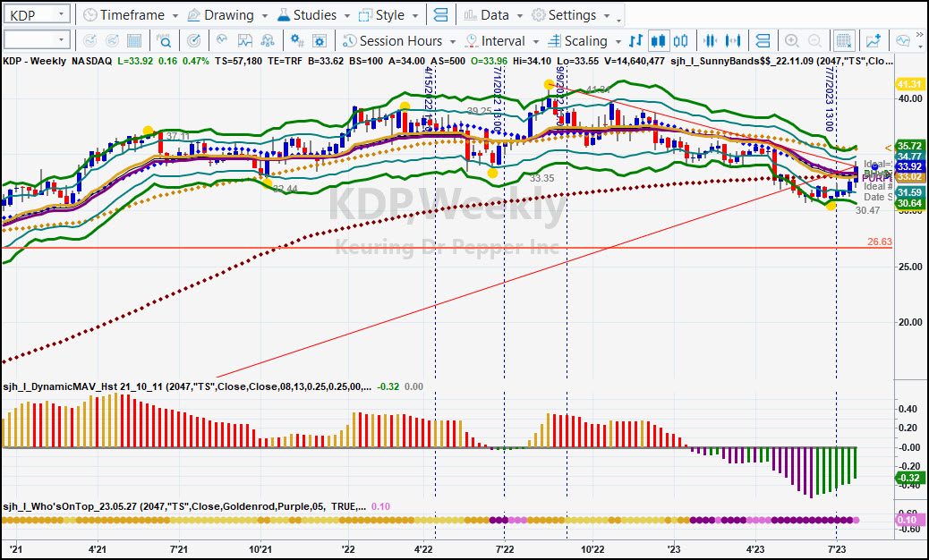Screen dimensions: 929x560
Task: Click the circular target icon in the toolbar
Action: pyautogui.click(x=193, y=41)
